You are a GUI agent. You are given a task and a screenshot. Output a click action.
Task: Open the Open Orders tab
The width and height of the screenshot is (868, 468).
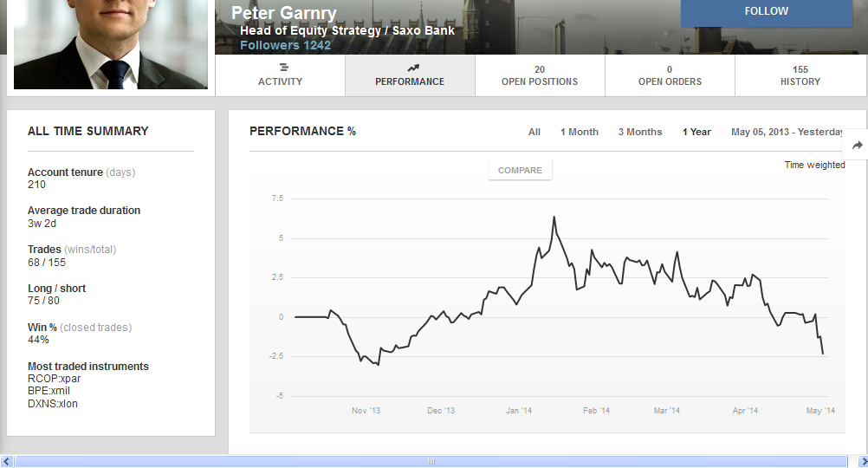click(670, 76)
